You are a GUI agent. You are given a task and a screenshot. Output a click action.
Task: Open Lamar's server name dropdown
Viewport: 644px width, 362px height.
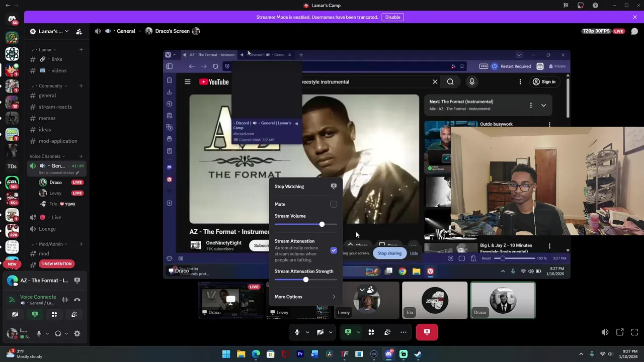pos(49,31)
